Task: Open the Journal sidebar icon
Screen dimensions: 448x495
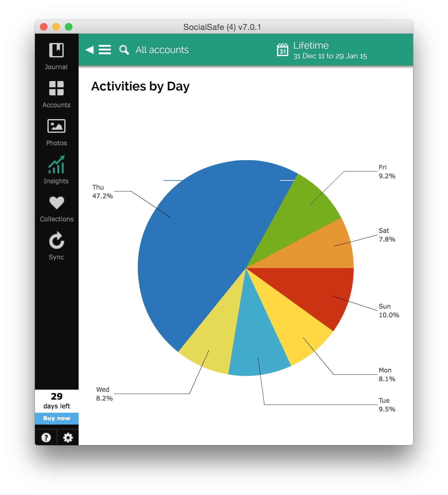Action: click(x=56, y=50)
